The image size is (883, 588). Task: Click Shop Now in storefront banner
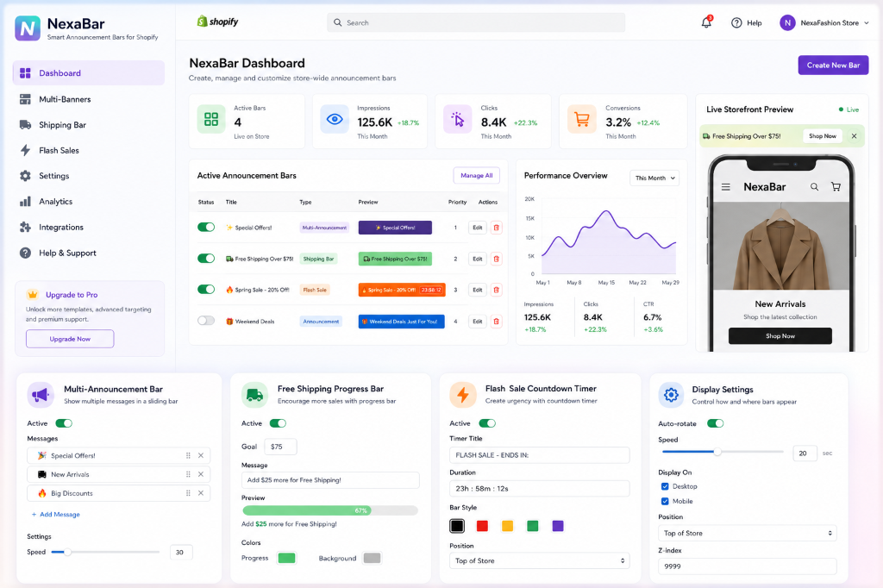pos(822,136)
